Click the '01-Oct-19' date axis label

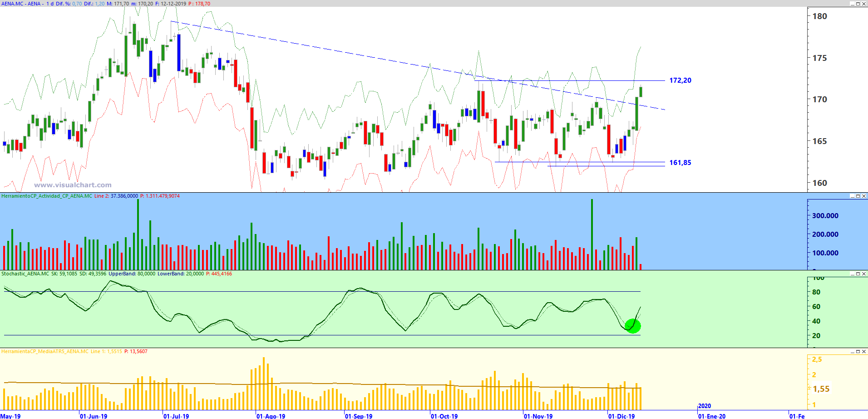[444, 416]
